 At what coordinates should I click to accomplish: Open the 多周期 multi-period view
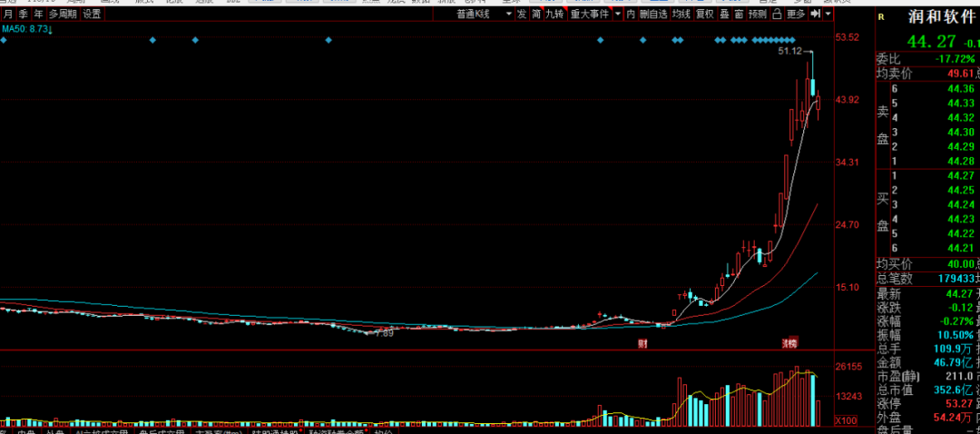[x=64, y=14]
